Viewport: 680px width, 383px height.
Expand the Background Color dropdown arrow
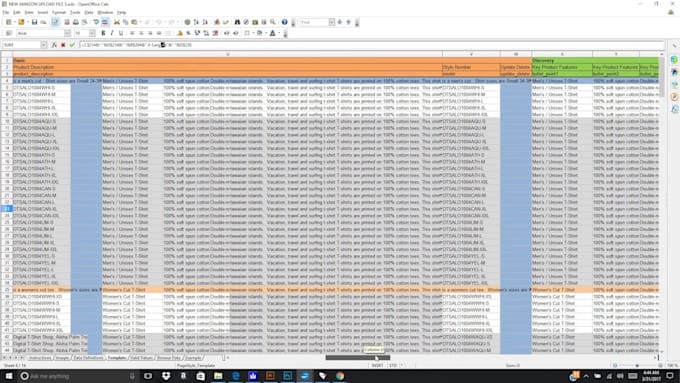pos(266,33)
